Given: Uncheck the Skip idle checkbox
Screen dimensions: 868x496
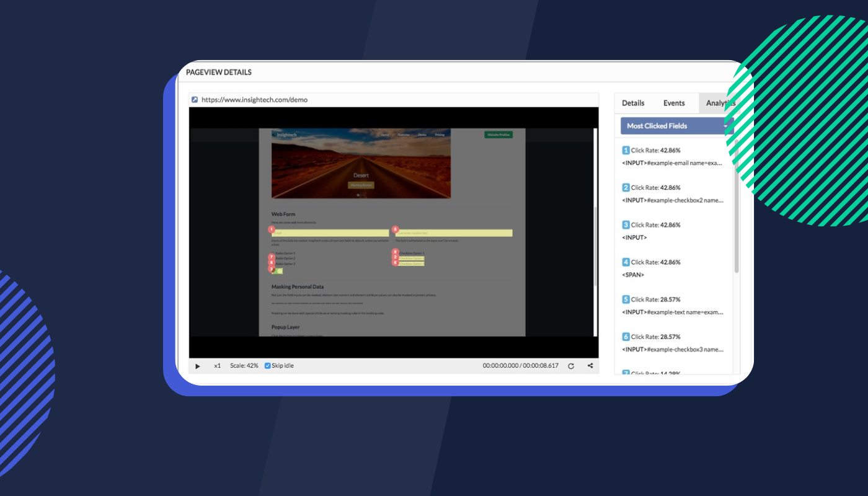Looking at the screenshot, I should click(267, 366).
